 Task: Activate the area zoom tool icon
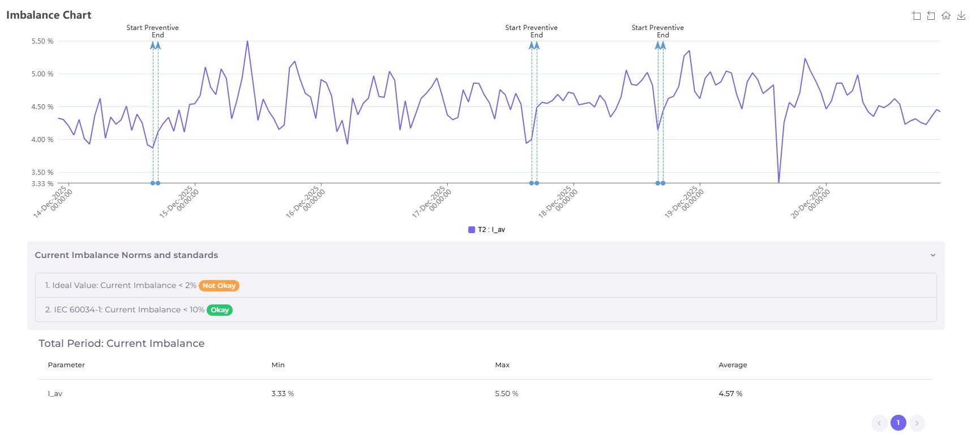pos(916,16)
